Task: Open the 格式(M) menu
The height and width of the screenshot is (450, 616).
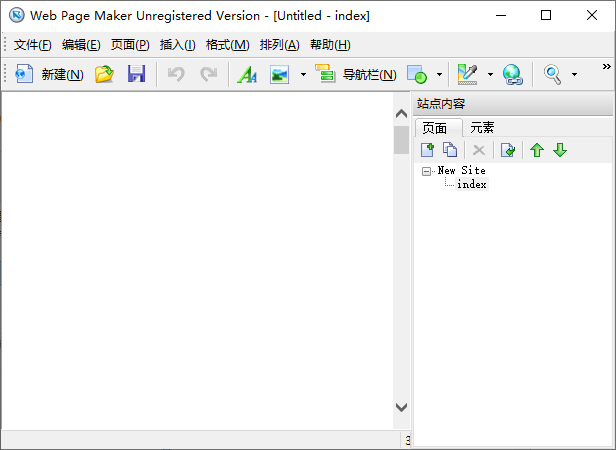Action: point(227,45)
